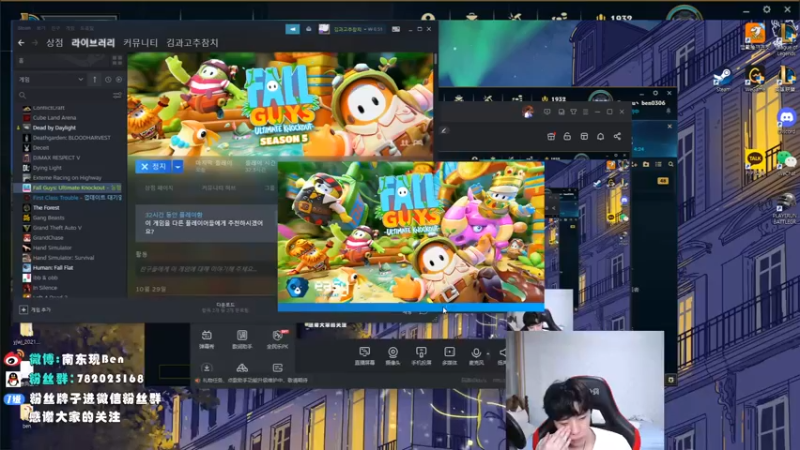Select GrandChase in the library
The height and width of the screenshot is (450, 800).
point(48,238)
